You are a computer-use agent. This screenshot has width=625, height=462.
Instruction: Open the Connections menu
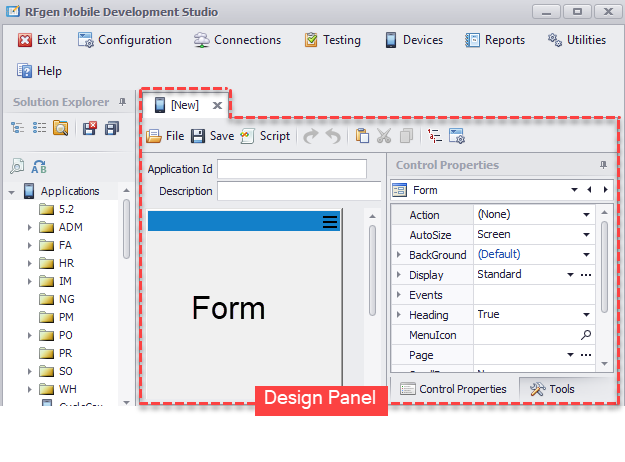click(x=237, y=40)
